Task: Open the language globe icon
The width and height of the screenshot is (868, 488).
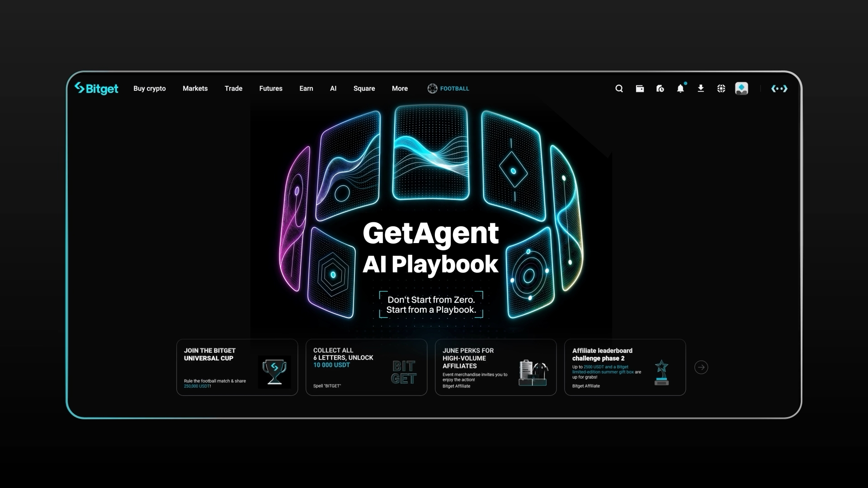Action: [721, 89]
